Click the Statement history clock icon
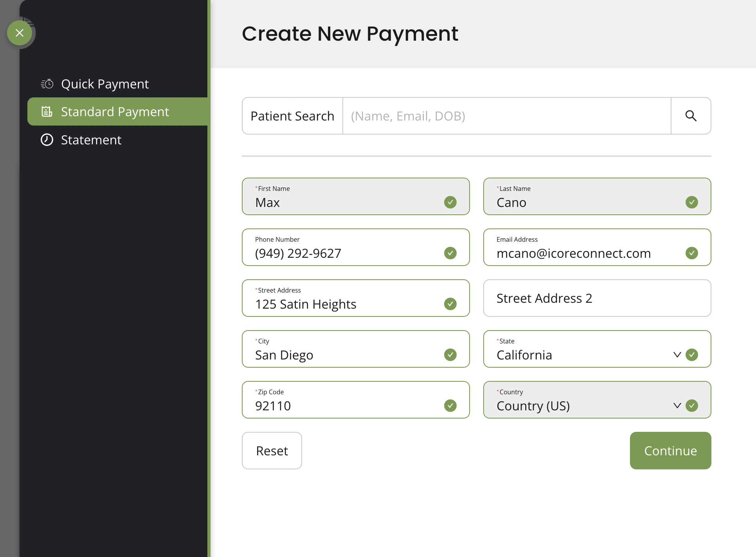 point(47,140)
